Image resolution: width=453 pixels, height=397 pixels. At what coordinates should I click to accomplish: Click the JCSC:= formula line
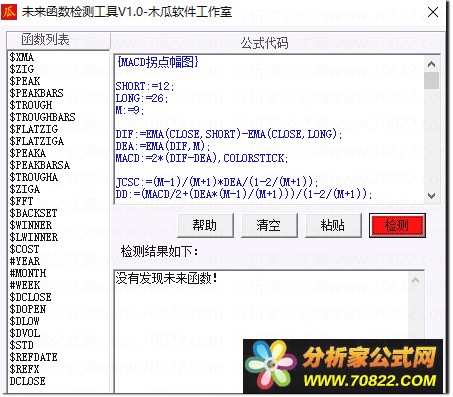(x=217, y=182)
